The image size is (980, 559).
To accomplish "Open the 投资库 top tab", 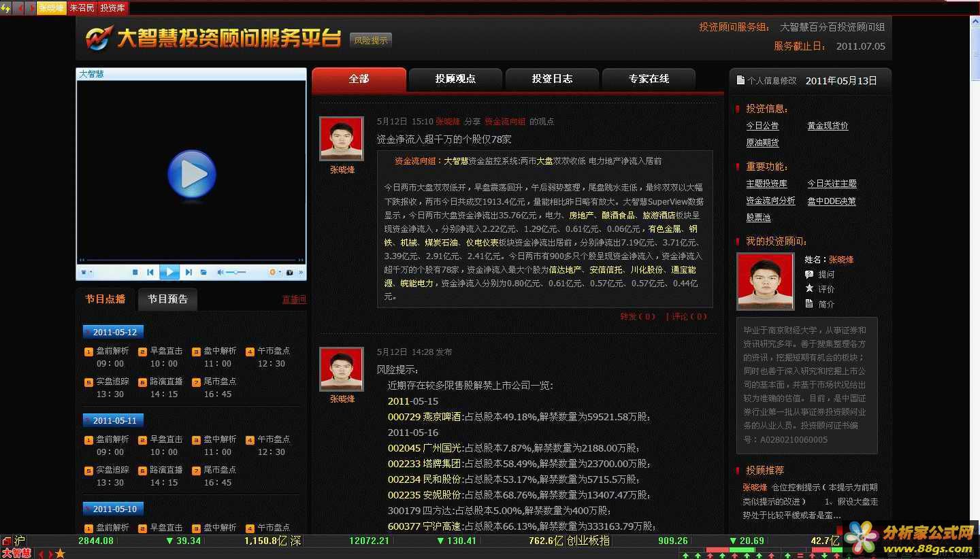I will tap(112, 8).
